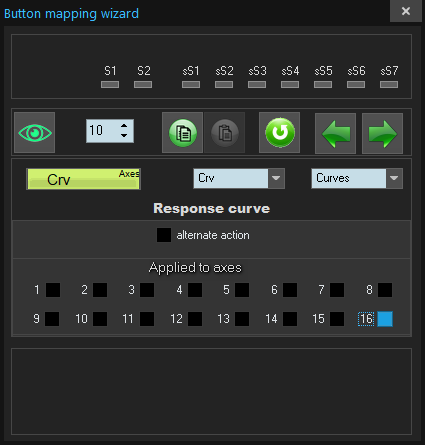Check axis 1 checkbox
The height and width of the screenshot is (445, 425).
coord(53,290)
